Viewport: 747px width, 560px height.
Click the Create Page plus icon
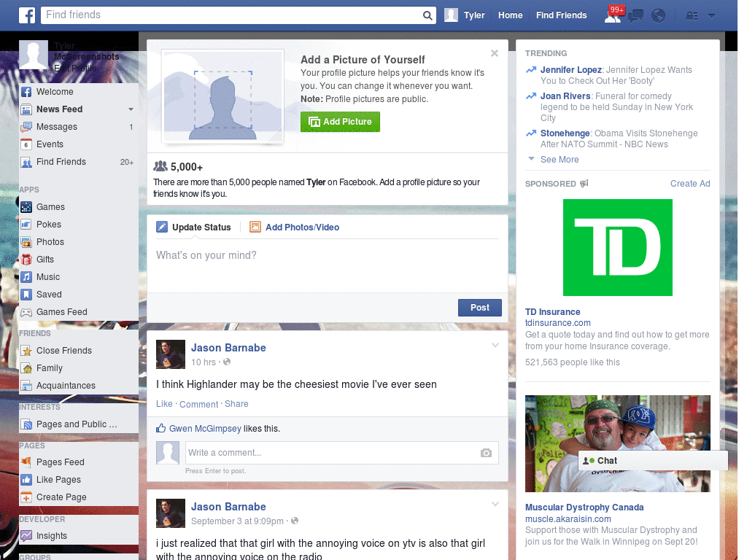pos(26,497)
